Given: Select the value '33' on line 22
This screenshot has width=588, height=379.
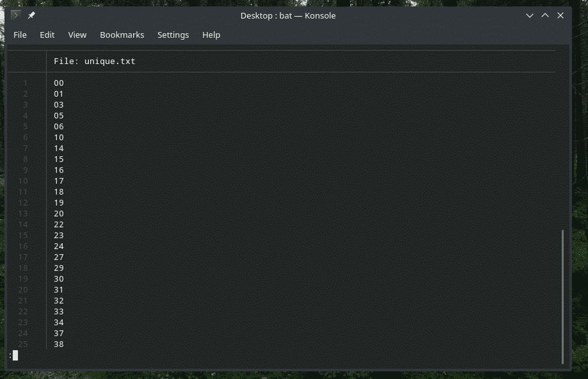Looking at the screenshot, I should click(59, 311).
